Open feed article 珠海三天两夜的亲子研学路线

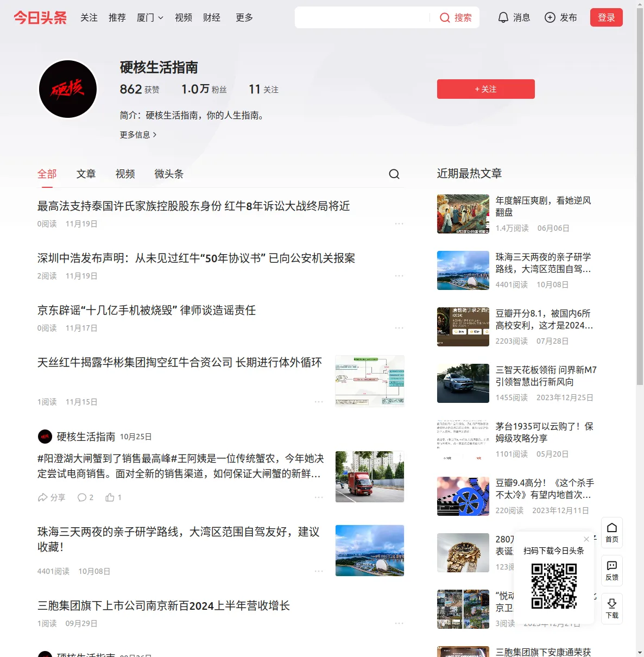click(x=179, y=539)
